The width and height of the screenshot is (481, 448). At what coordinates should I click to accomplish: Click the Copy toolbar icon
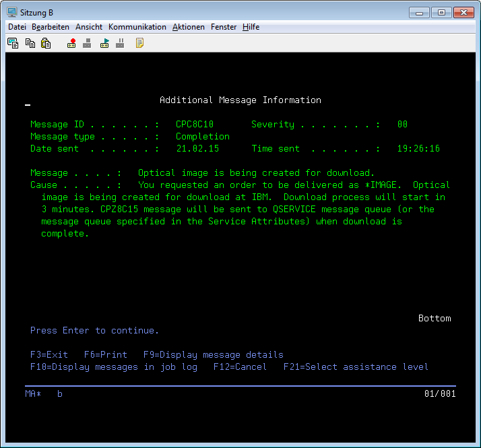30,43
